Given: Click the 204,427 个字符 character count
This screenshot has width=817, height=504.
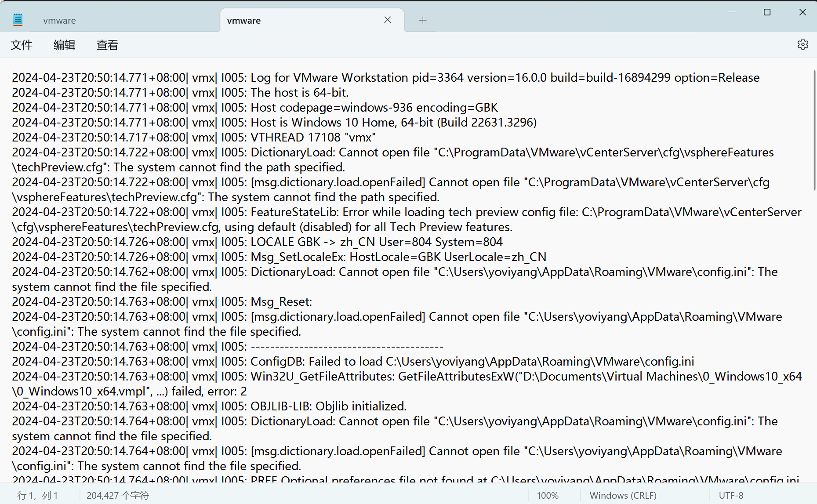Looking at the screenshot, I should [x=118, y=495].
